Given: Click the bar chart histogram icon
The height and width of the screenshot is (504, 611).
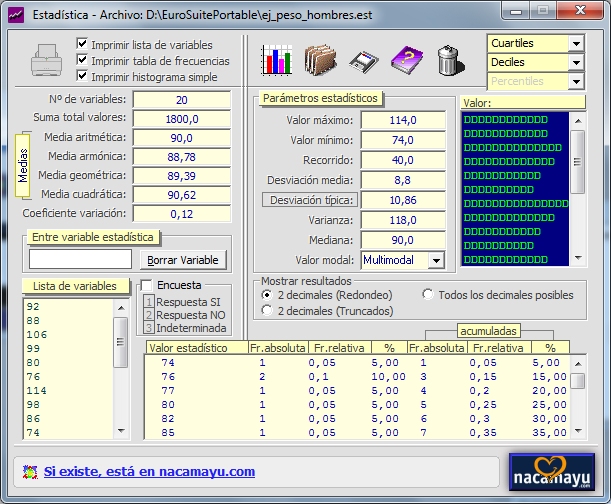Looking at the screenshot, I should point(276,61).
